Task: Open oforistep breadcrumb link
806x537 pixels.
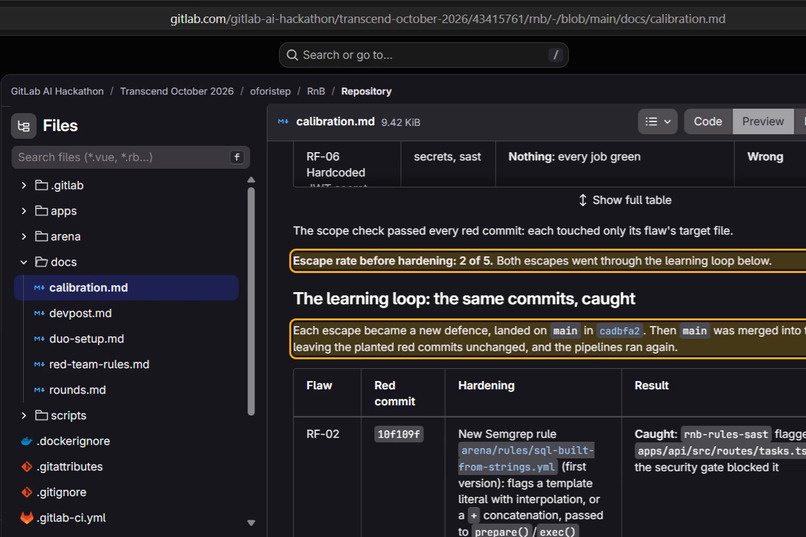Action: [x=270, y=91]
